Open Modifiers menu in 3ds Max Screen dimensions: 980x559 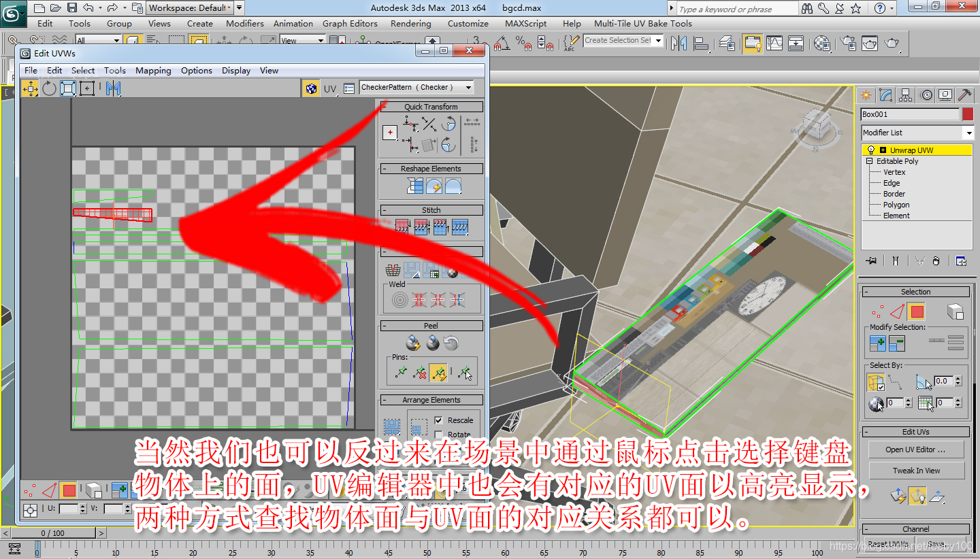245,23
